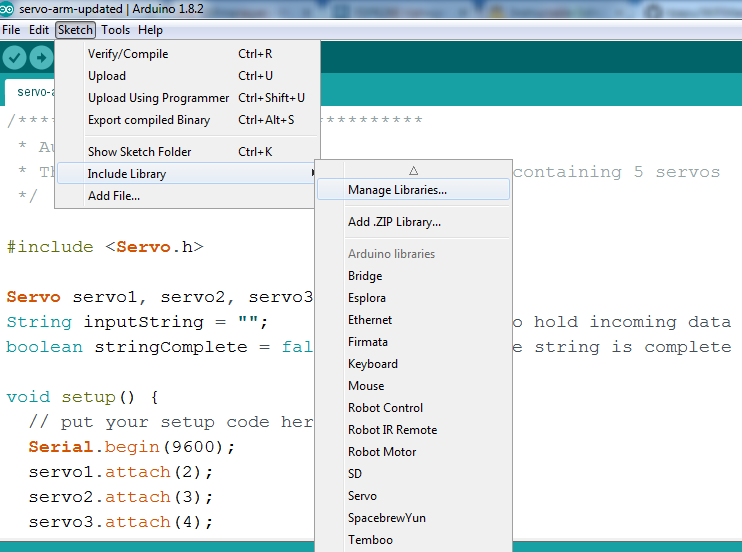This screenshot has height=552, width=742.
Task: Open the Help menu
Action: coord(150,30)
